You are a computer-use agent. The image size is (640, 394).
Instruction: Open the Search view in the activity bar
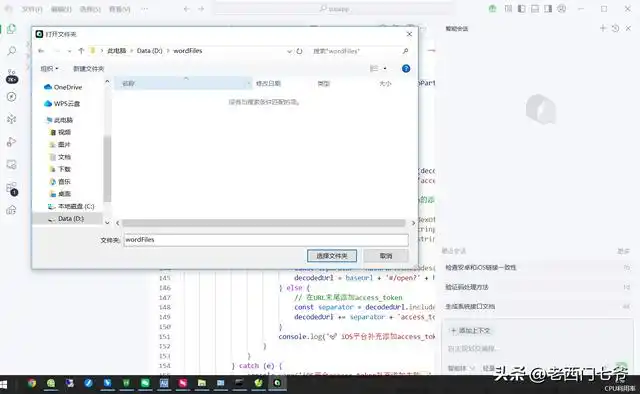point(11,51)
